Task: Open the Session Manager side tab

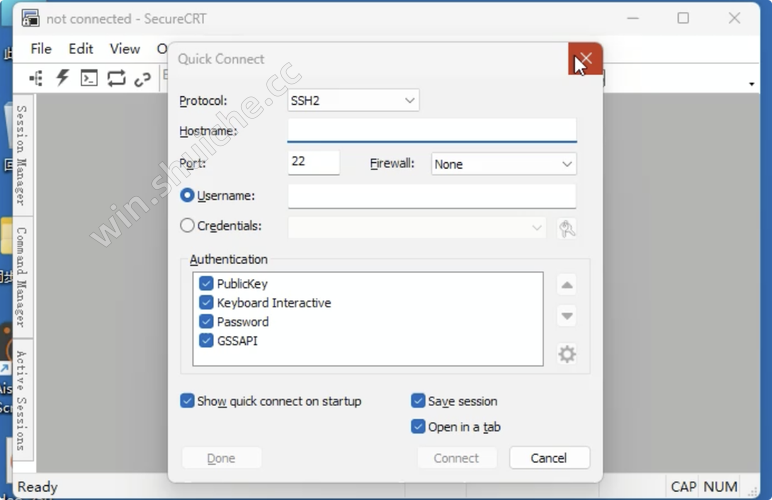Action: [x=22, y=155]
